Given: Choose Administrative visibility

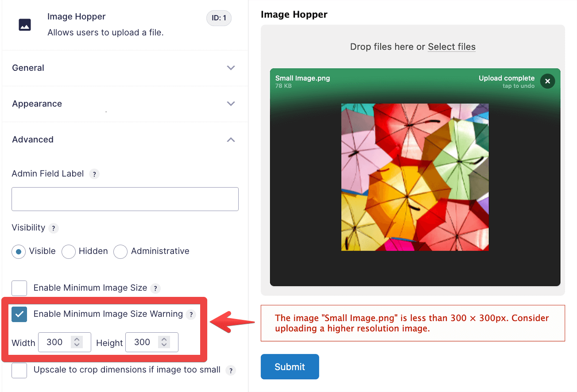Looking at the screenshot, I should (x=120, y=251).
